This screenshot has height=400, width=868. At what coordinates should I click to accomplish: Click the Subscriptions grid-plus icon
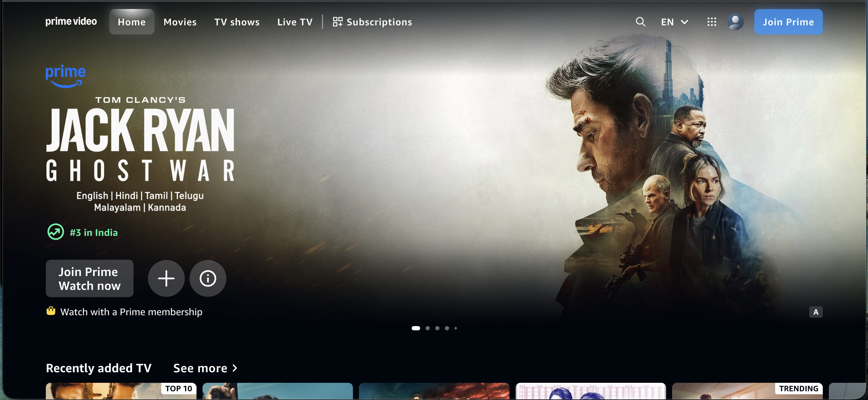338,22
